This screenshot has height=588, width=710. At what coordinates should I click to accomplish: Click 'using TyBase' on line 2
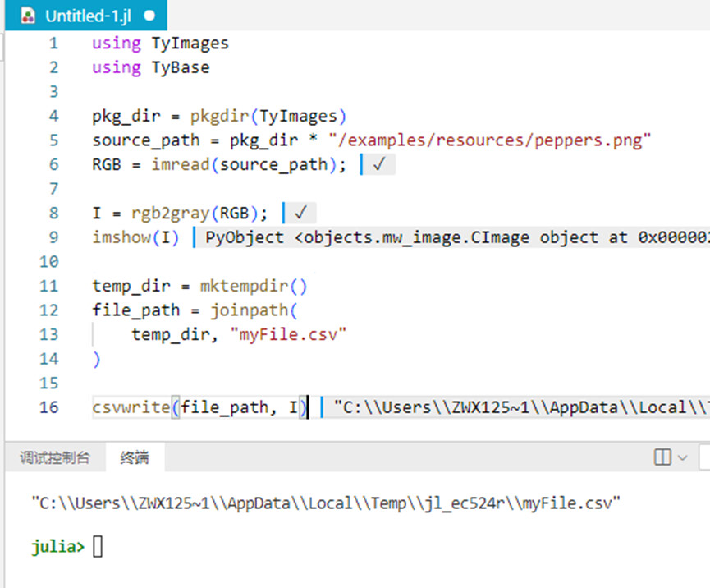click(151, 67)
